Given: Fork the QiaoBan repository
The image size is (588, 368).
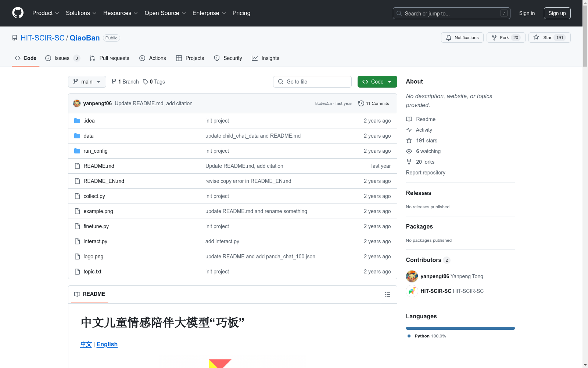Looking at the screenshot, I should tap(506, 38).
